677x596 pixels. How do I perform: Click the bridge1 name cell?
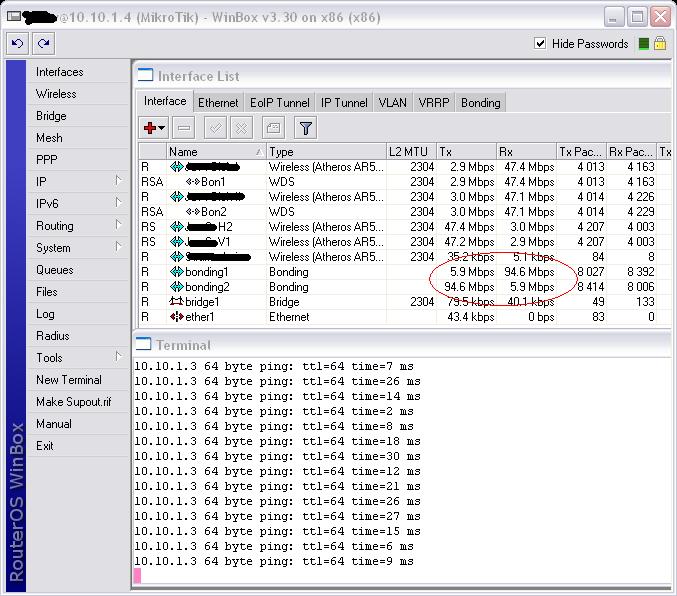pyautogui.click(x=216, y=301)
